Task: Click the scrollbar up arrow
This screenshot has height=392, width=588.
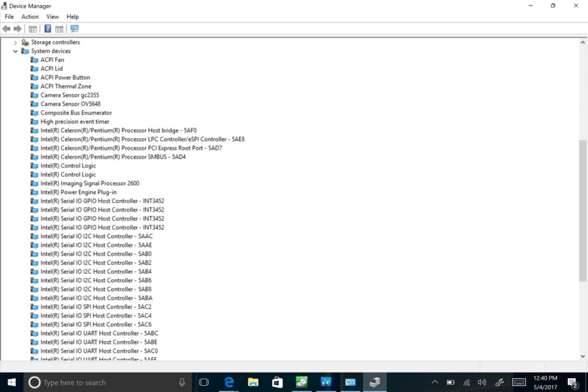Action: point(582,42)
